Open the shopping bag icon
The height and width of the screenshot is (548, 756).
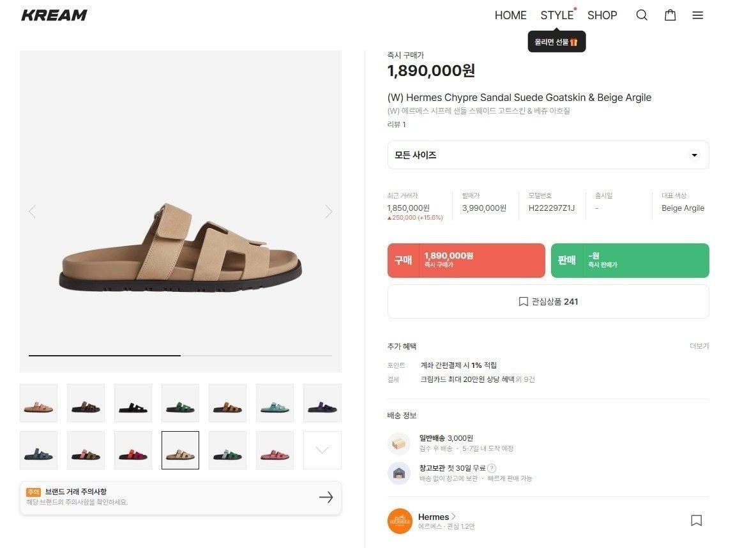click(x=670, y=15)
